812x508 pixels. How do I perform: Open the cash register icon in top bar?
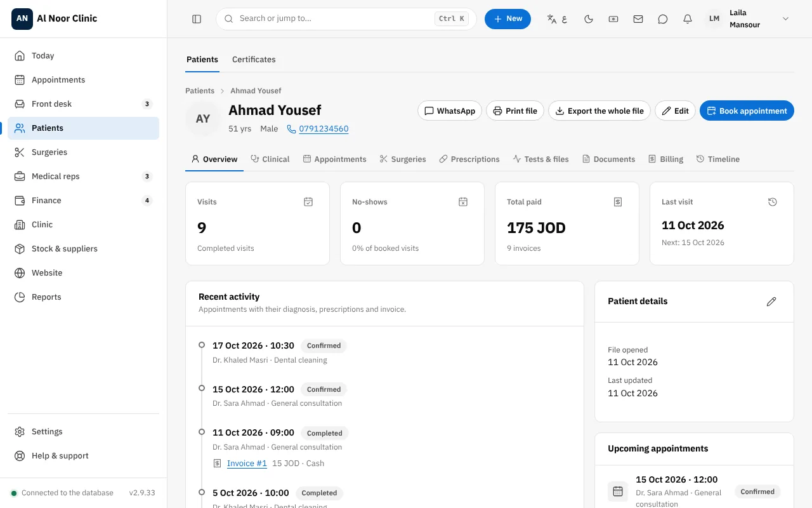[613, 19]
